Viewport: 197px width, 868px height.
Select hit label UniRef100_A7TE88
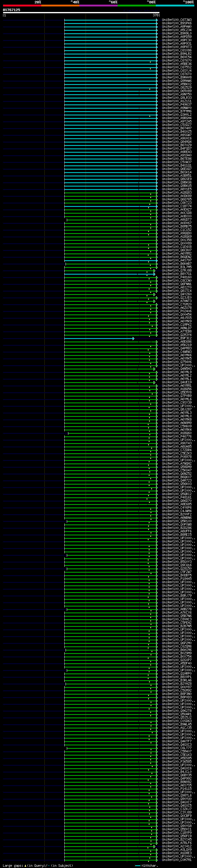tap(177, 332)
